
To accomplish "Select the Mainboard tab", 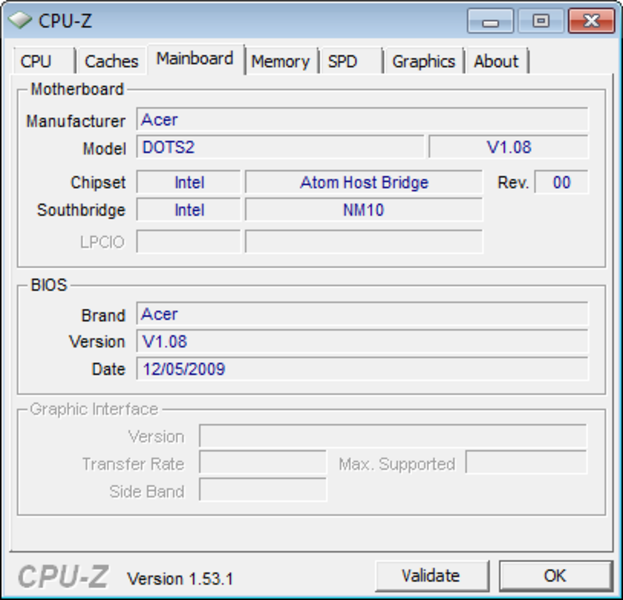I will tap(195, 59).
